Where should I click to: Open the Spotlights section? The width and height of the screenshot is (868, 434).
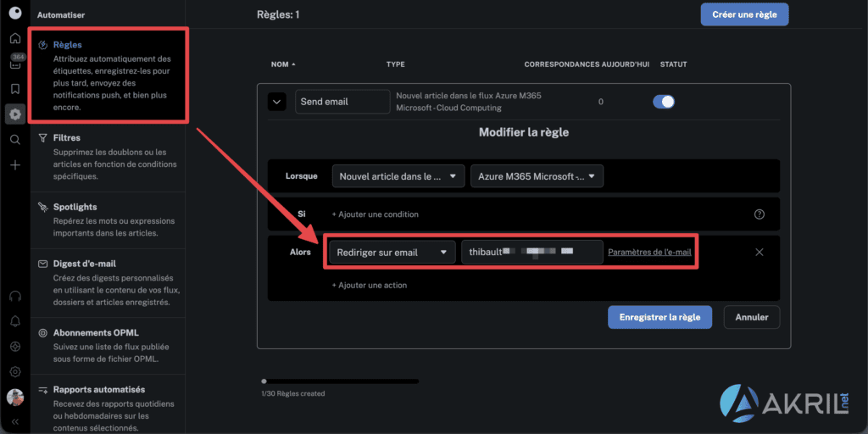(108, 220)
